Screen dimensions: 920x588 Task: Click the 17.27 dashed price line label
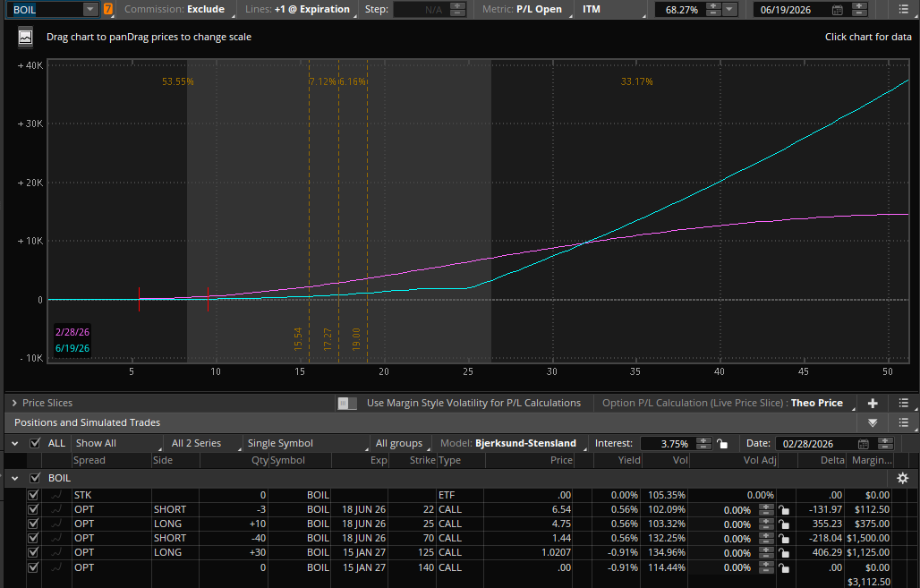[328, 340]
